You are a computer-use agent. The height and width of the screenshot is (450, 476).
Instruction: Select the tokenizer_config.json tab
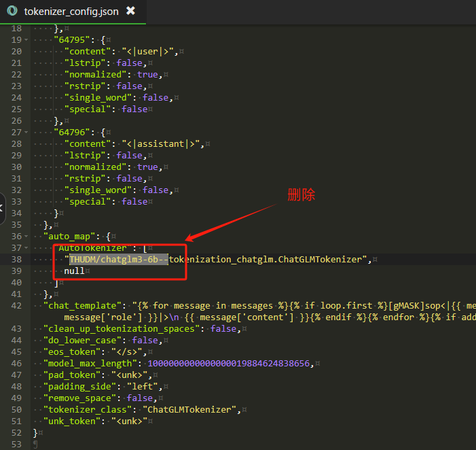point(73,12)
